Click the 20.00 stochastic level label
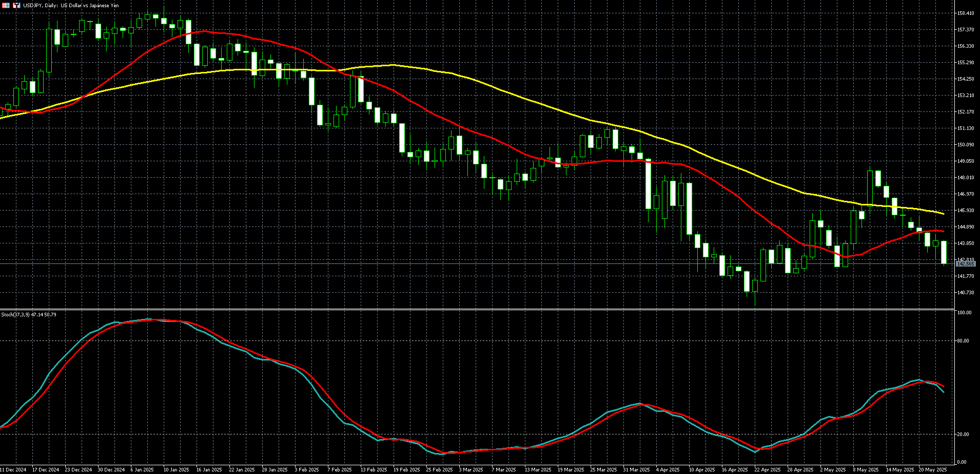980x474 pixels. click(x=963, y=434)
